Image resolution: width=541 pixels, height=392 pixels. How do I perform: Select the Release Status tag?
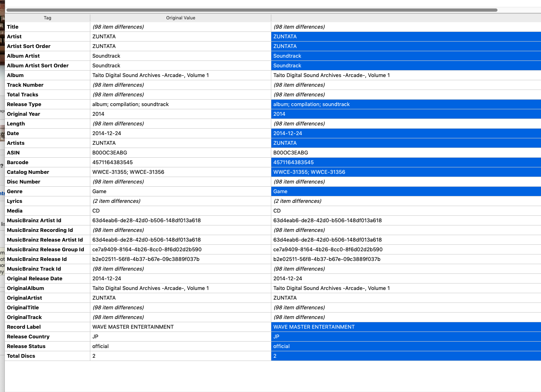coord(26,346)
